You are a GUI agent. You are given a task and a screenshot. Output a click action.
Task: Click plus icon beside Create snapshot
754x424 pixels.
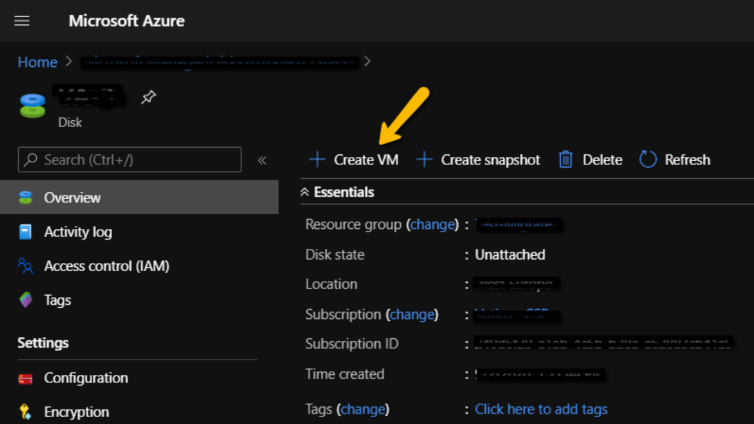pyautogui.click(x=424, y=160)
